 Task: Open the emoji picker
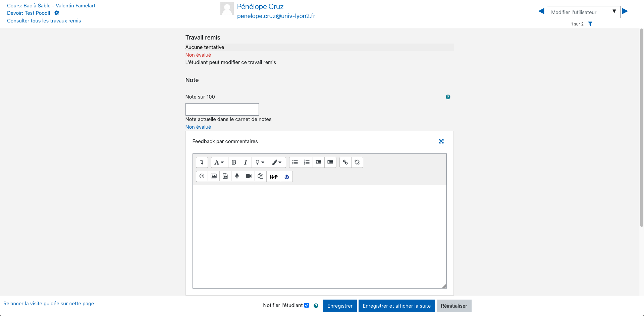point(202,176)
